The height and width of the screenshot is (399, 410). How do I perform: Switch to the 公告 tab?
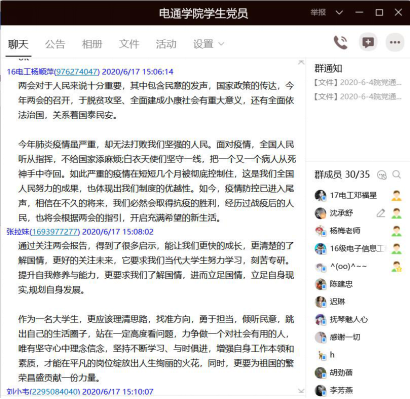tap(55, 44)
